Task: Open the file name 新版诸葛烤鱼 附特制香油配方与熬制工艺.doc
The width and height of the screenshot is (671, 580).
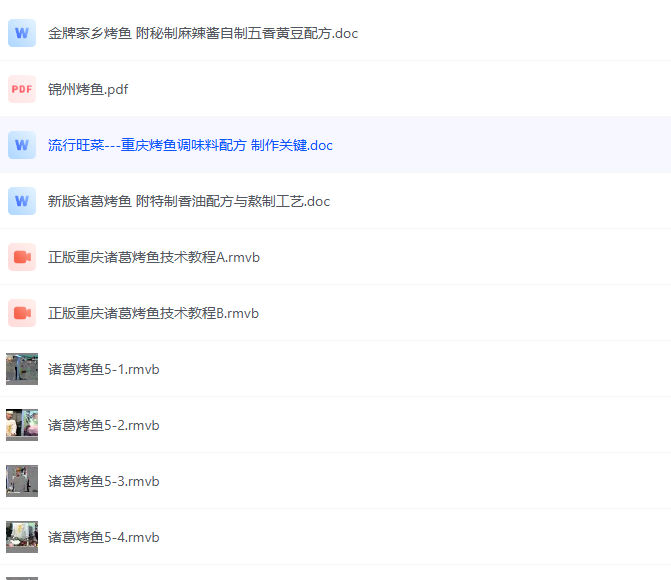Action: [189, 201]
